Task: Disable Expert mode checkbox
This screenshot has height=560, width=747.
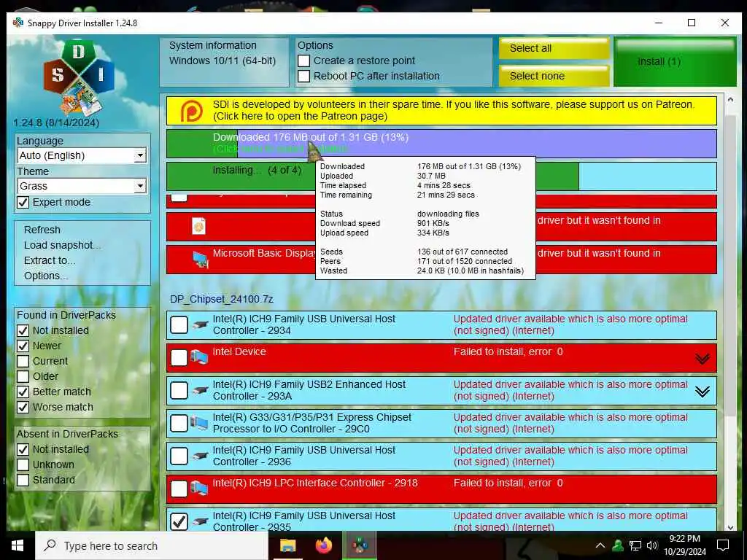Action: coord(23,203)
